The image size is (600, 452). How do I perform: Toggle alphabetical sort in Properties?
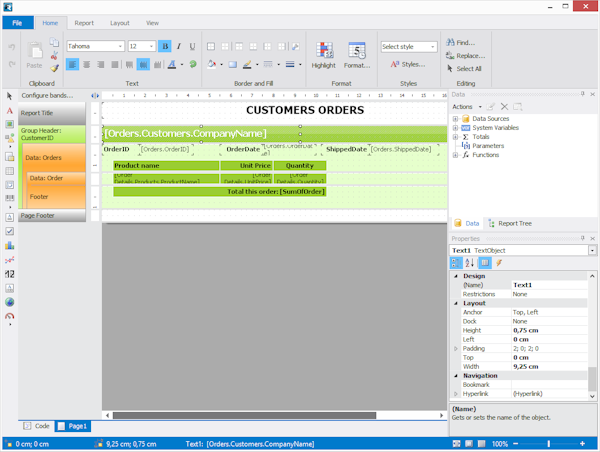point(470,263)
